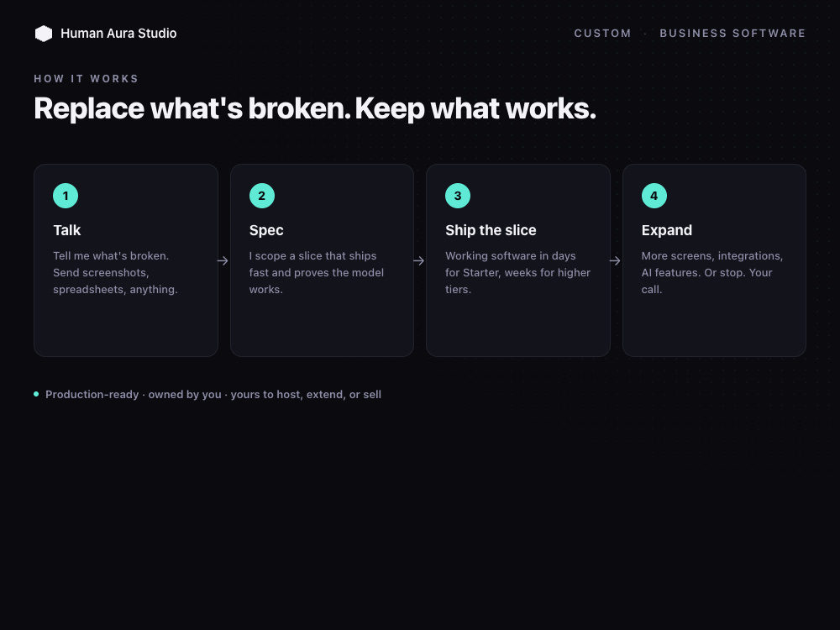Image resolution: width=840 pixels, height=630 pixels.
Task: Click arrow between Talk and Spec
Action: coord(223,261)
